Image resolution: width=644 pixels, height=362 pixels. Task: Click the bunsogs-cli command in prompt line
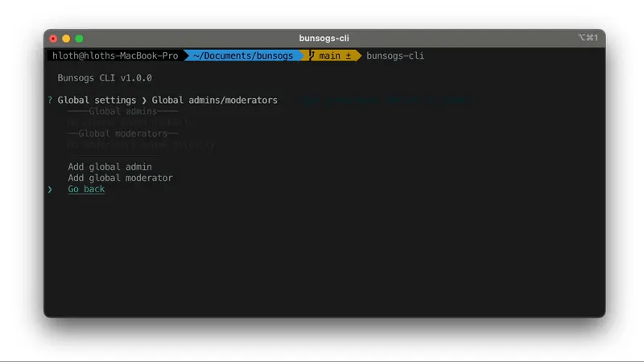394,56
